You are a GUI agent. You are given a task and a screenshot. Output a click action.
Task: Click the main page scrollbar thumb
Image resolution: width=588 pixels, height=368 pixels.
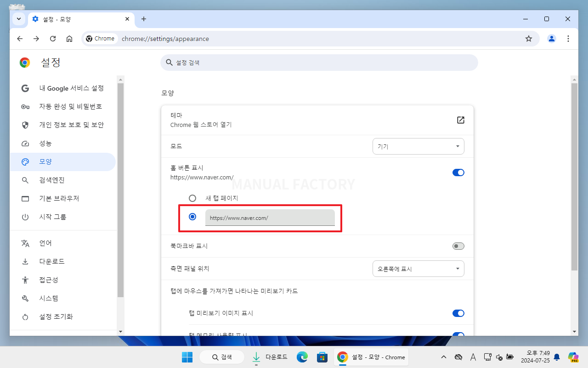pos(574,177)
